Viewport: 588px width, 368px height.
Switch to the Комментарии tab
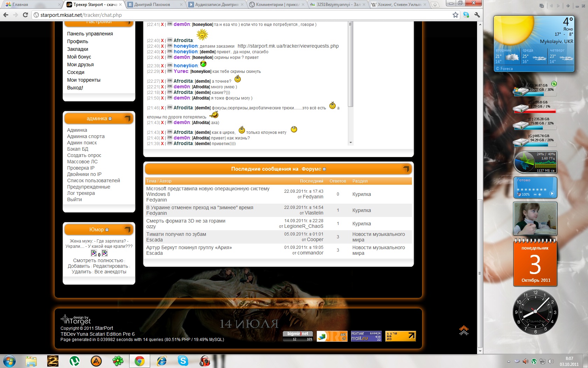tap(278, 5)
